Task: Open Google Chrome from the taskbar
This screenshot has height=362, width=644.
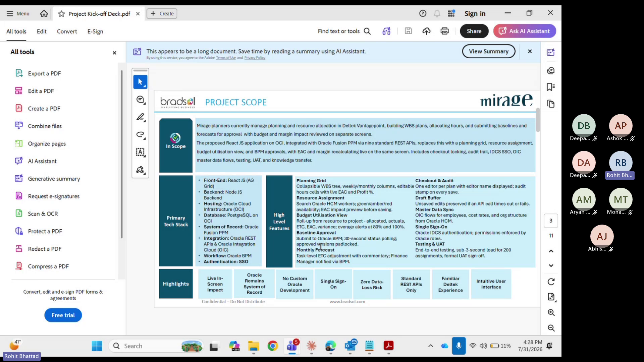Action: (x=273, y=346)
